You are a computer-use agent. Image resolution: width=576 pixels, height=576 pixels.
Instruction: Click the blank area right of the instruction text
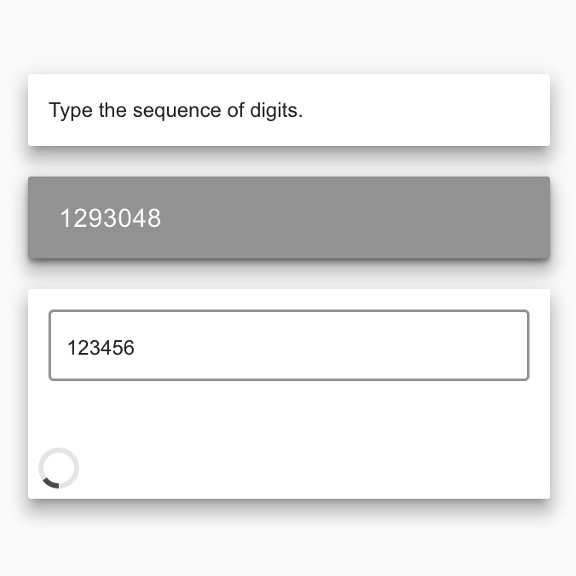(426, 110)
